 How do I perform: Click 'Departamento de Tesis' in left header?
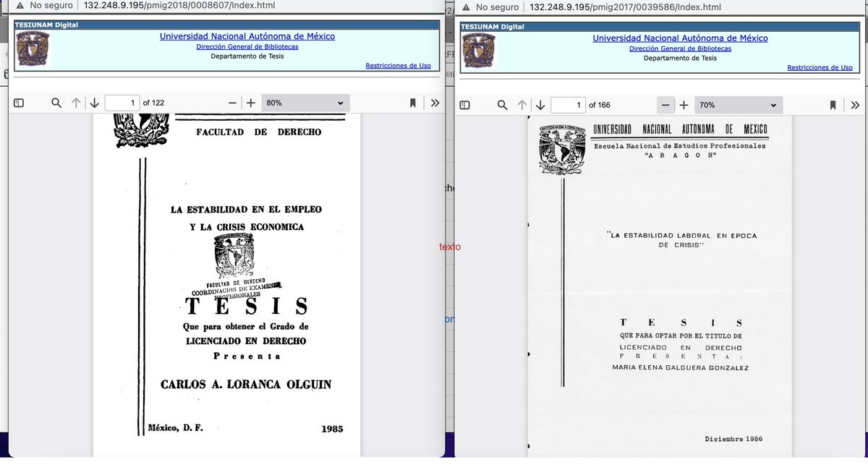[247, 56]
